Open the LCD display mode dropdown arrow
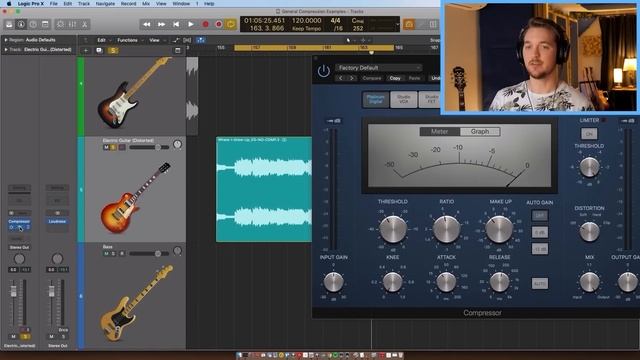Screen dimensions: 640x360 pyautogui.click(x=398, y=24)
